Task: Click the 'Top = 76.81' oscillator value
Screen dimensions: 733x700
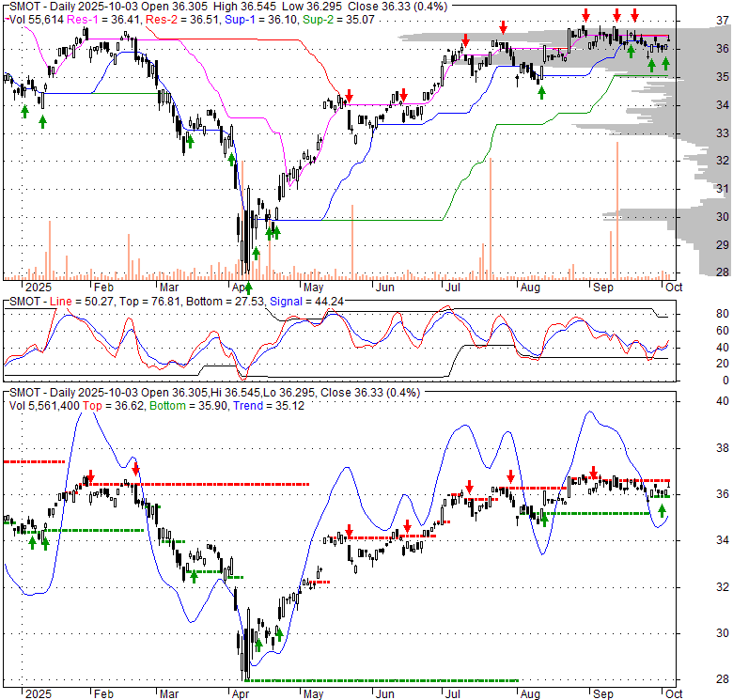Action: click(x=149, y=302)
